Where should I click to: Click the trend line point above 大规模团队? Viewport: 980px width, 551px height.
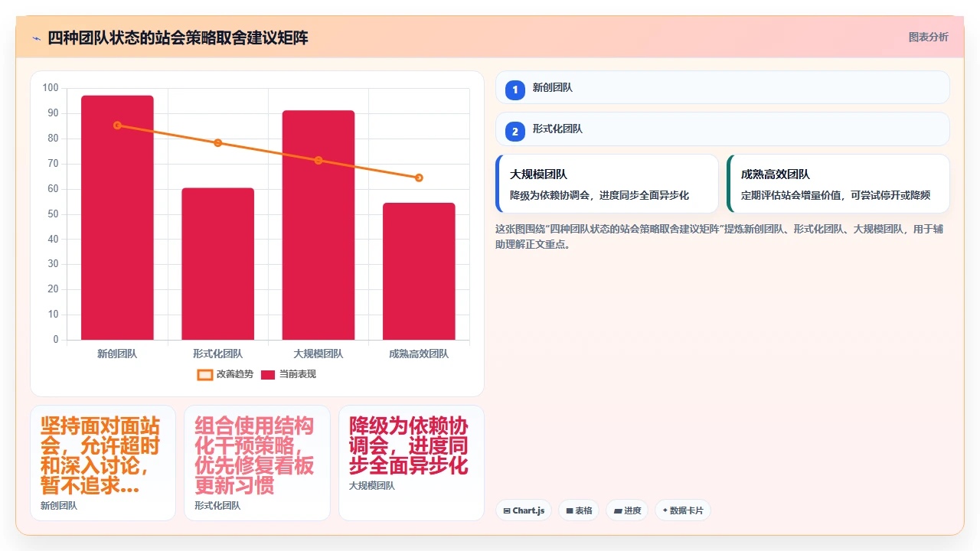point(318,160)
